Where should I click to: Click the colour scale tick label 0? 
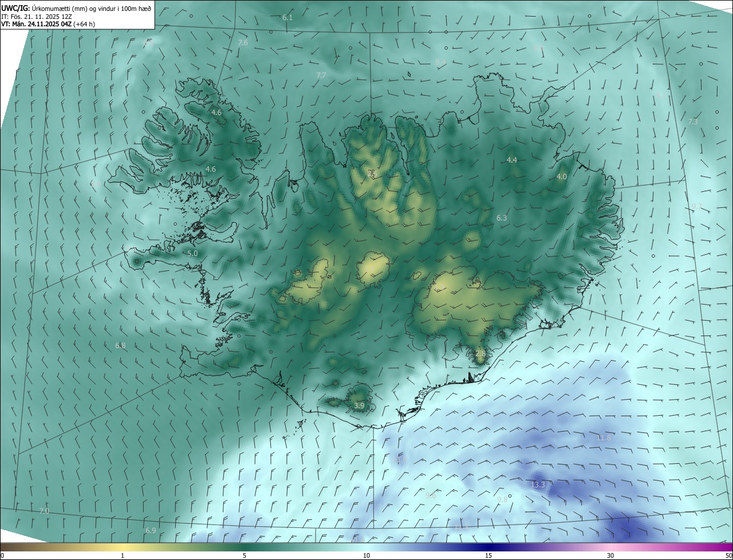[x=2, y=555]
